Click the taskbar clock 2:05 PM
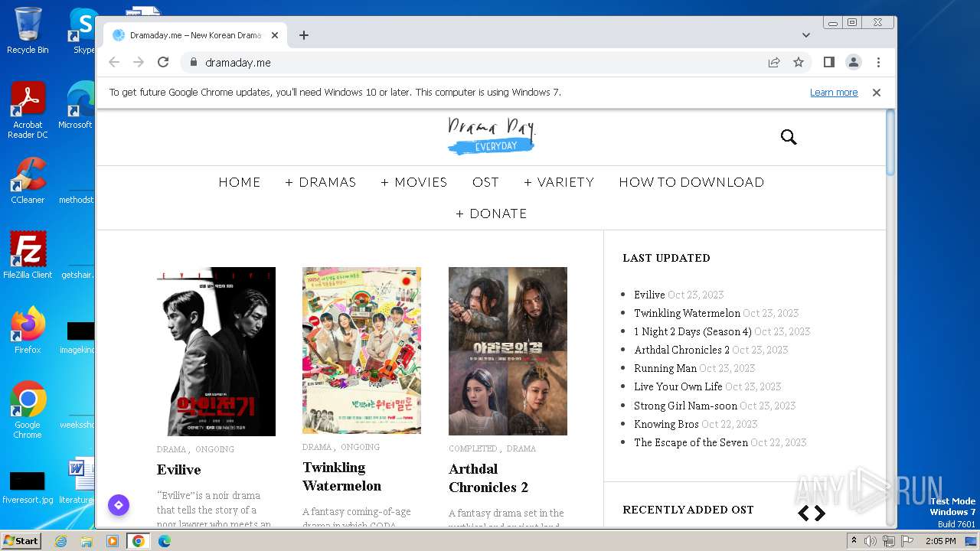 (941, 541)
